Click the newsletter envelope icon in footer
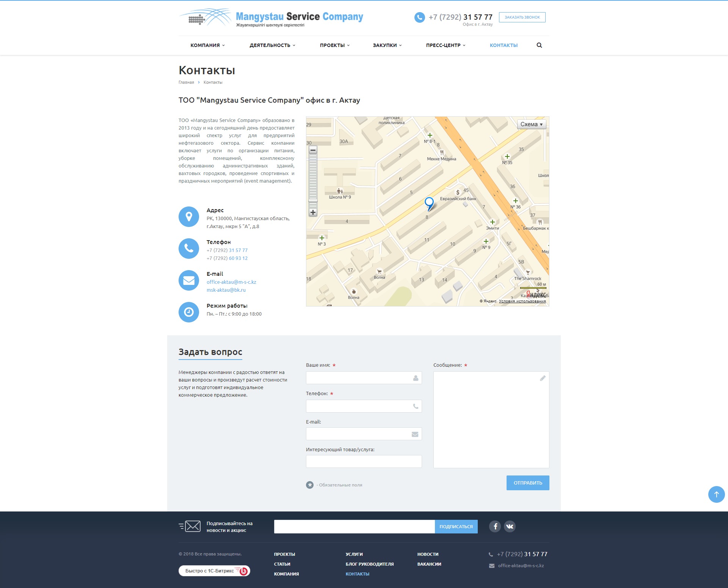Image resolution: width=728 pixels, height=588 pixels. tap(190, 526)
